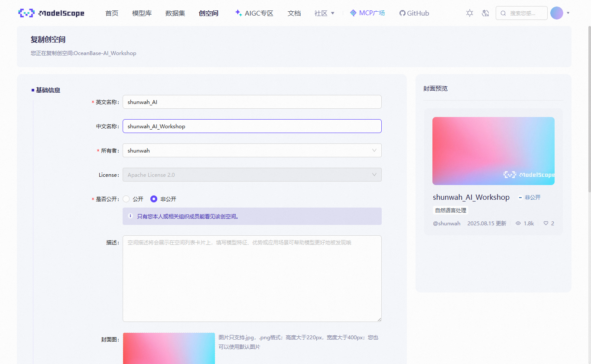Click the image format hint text by 封面图
The height and width of the screenshot is (364, 591).
tap(299, 342)
